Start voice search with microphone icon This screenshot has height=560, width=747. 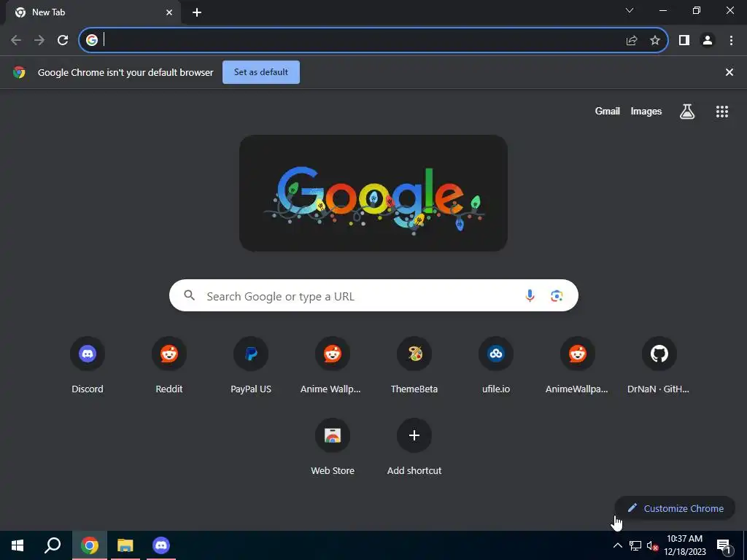click(x=530, y=296)
